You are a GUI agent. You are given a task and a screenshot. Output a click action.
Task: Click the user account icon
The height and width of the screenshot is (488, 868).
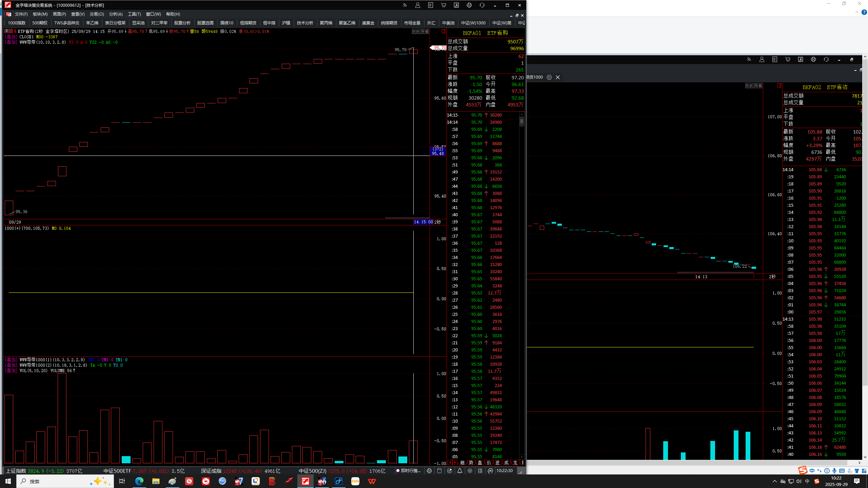pyautogui.click(x=418, y=5)
